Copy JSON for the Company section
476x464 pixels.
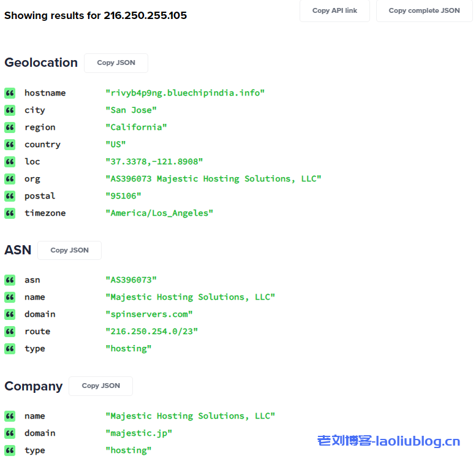pos(100,386)
